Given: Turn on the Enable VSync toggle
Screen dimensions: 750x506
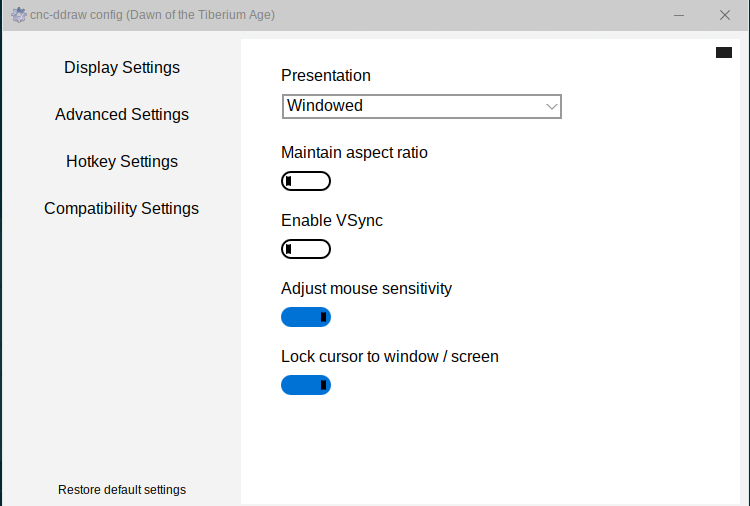Looking at the screenshot, I should pos(306,249).
